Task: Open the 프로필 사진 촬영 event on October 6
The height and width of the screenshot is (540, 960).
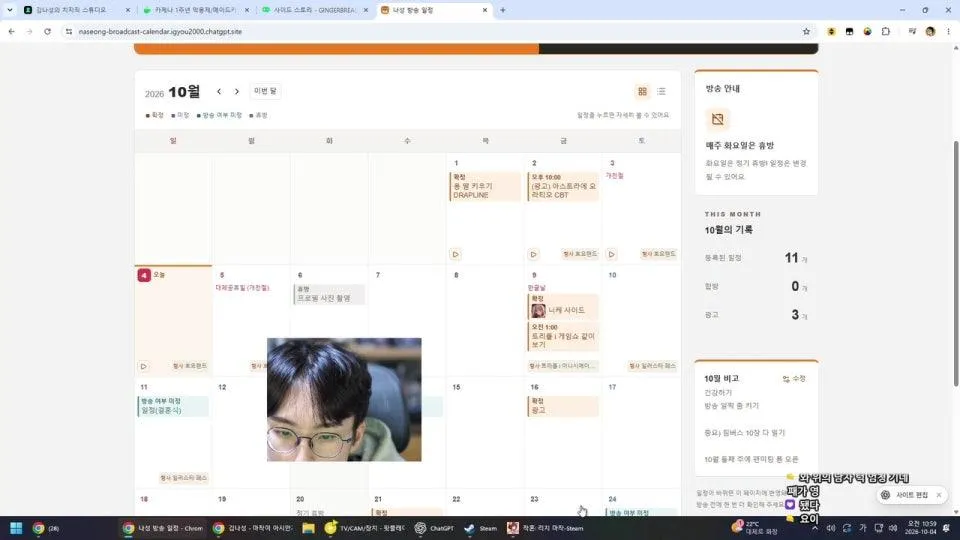Action: [329, 294]
